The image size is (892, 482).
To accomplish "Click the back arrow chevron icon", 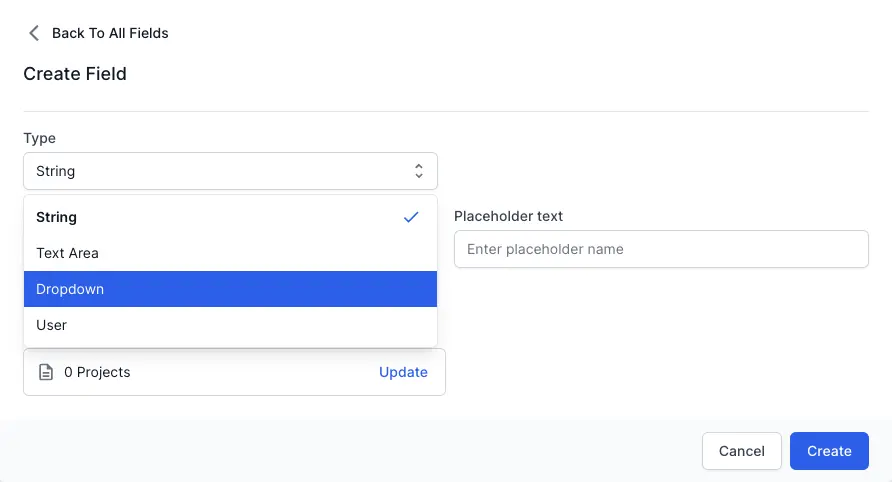I will [x=34, y=33].
